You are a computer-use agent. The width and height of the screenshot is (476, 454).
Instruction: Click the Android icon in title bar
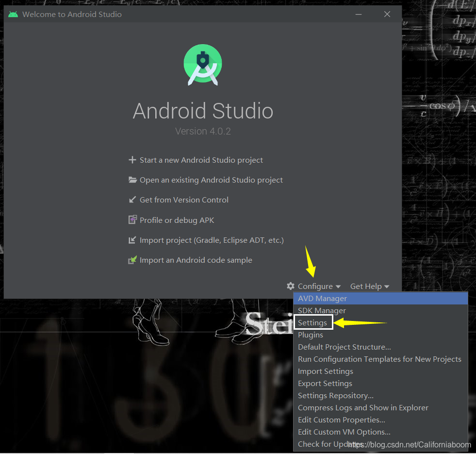pos(13,14)
